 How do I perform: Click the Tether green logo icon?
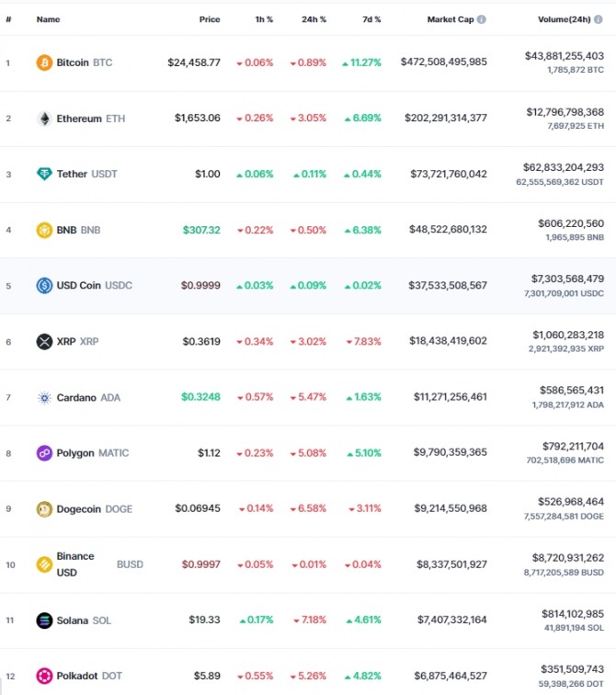pos(44,174)
